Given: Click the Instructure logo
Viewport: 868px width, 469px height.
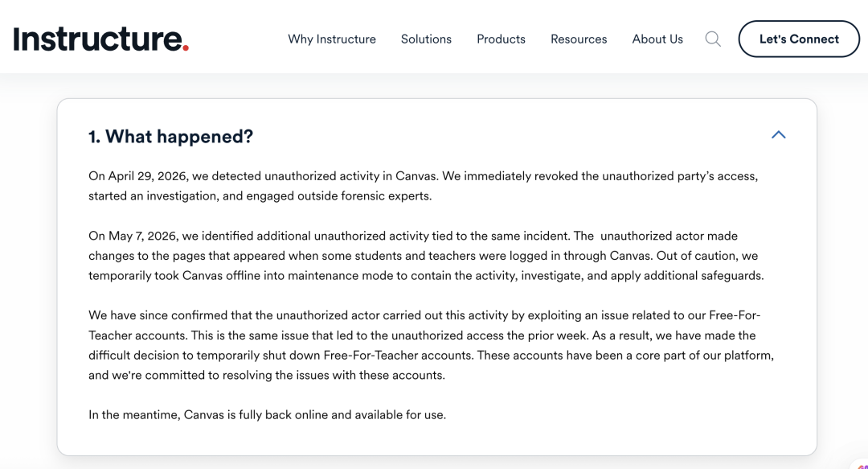Looking at the screenshot, I should [100, 39].
